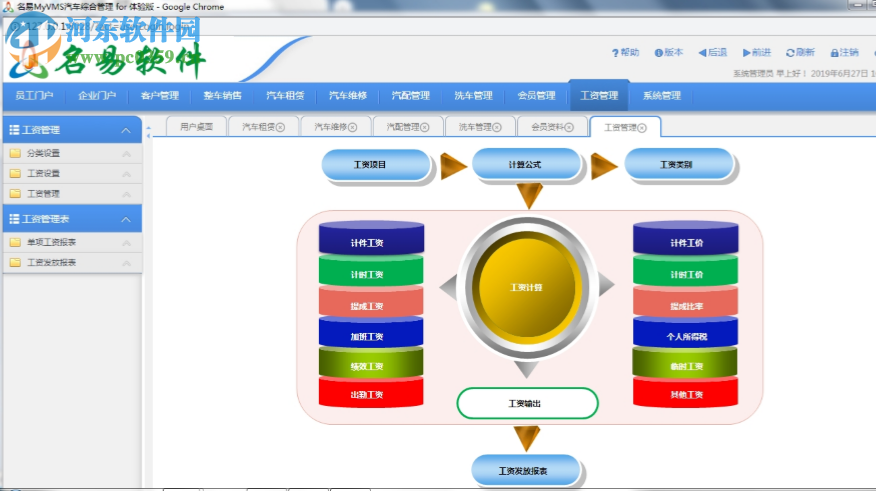The height and width of the screenshot is (497, 876).
Task: Click the 后退 back arrow icon
Action: pos(702,53)
